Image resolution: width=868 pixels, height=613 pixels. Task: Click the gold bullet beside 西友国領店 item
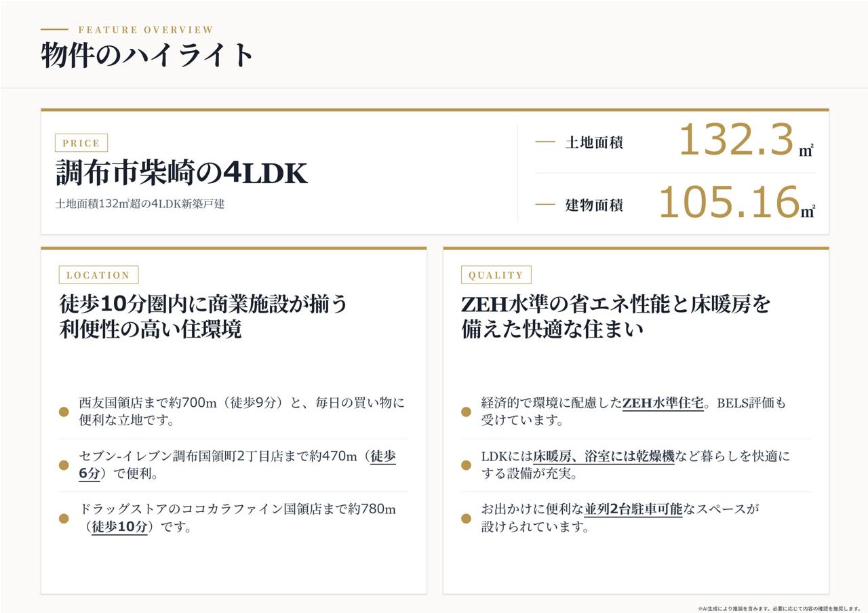[64, 412]
